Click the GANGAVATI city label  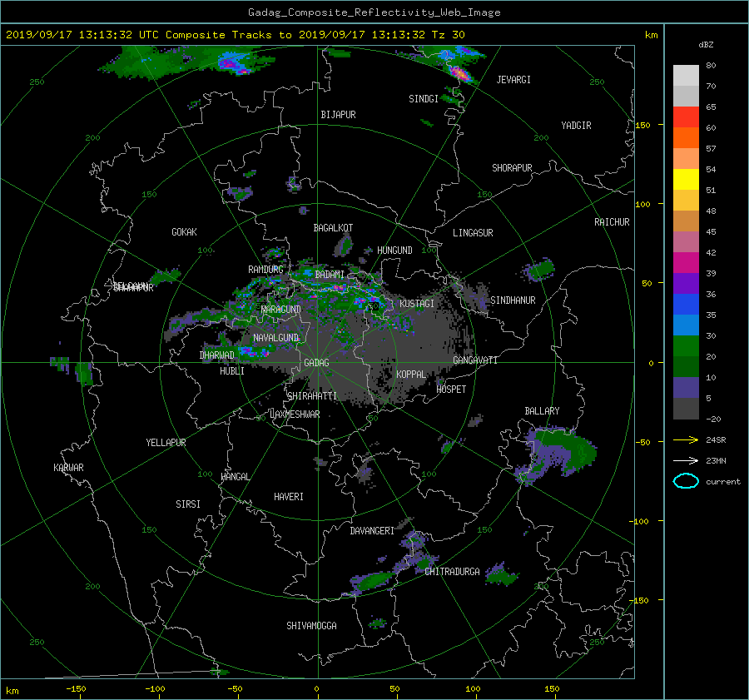coord(475,360)
